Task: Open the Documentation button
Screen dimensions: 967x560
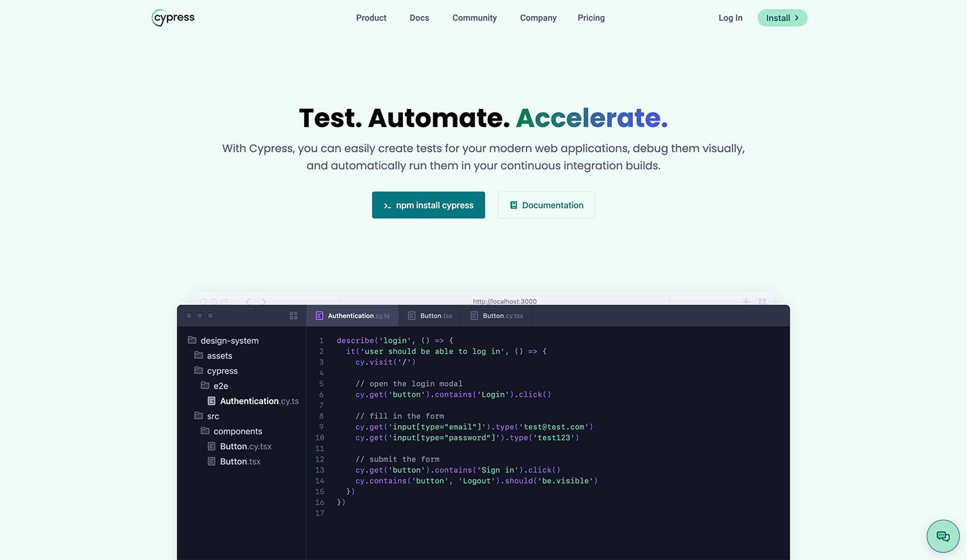Action: (546, 205)
